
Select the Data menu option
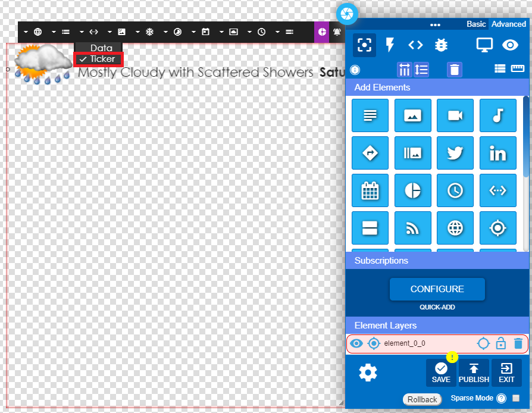pos(101,48)
